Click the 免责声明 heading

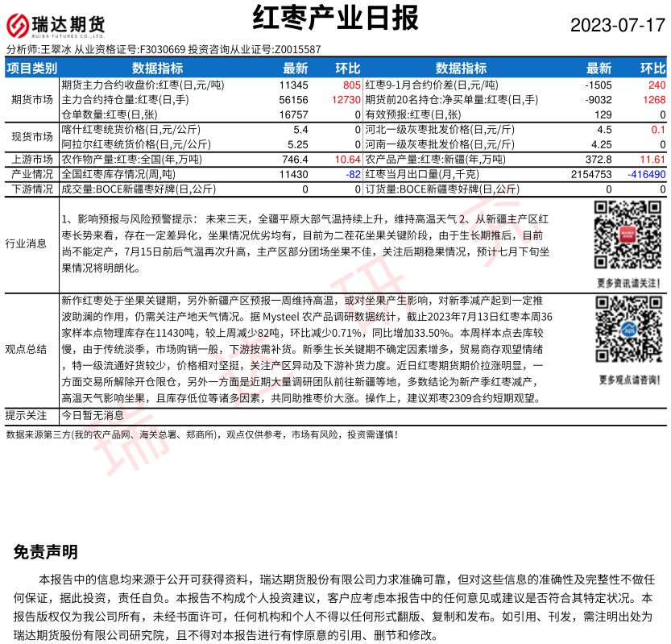[46, 552]
